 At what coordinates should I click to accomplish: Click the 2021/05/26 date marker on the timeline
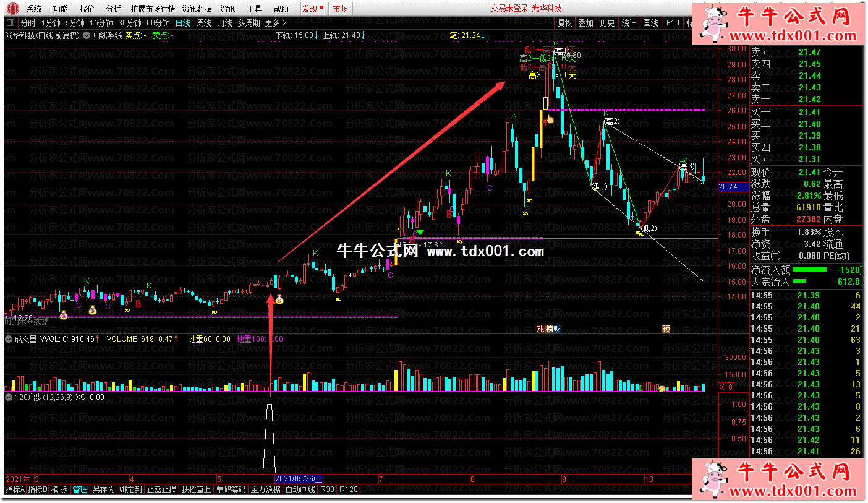299,479
